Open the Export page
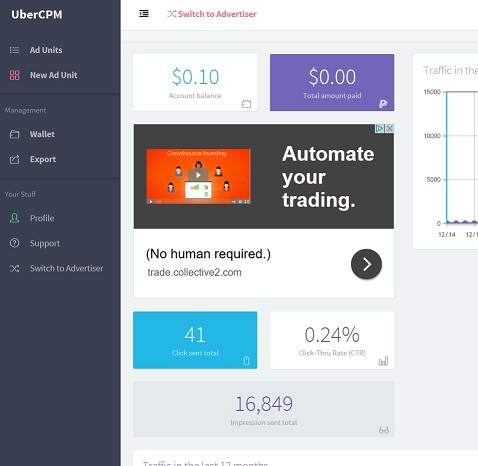 click(43, 159)
